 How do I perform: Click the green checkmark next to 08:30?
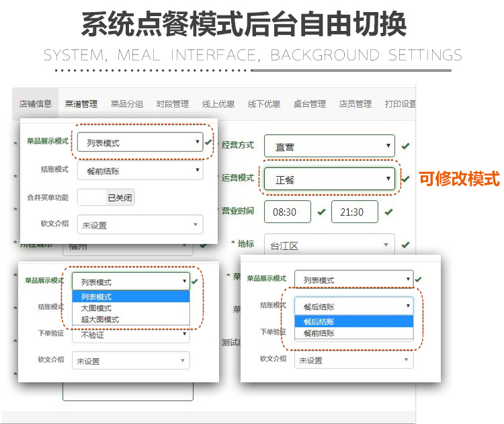[321, 212]
